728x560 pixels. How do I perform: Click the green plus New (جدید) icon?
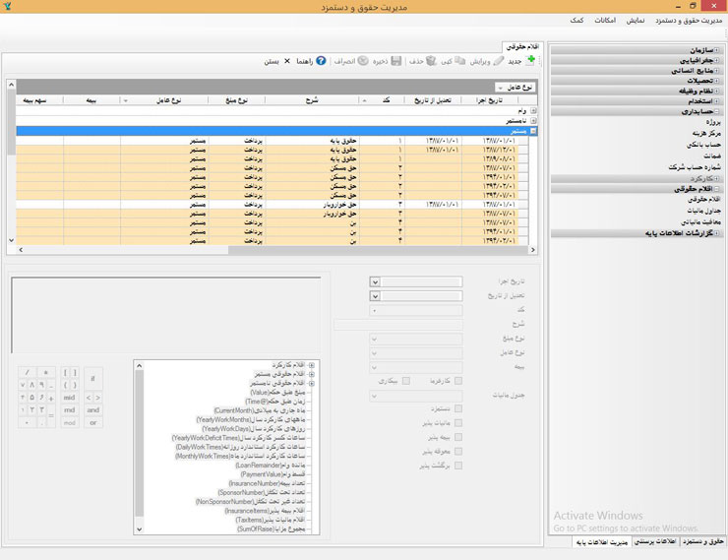point(531,61)
